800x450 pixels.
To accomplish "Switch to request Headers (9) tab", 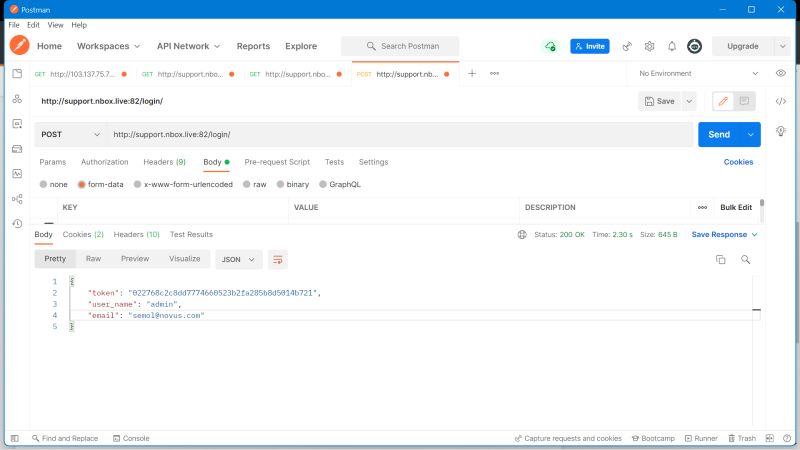I will click(164, 162).
